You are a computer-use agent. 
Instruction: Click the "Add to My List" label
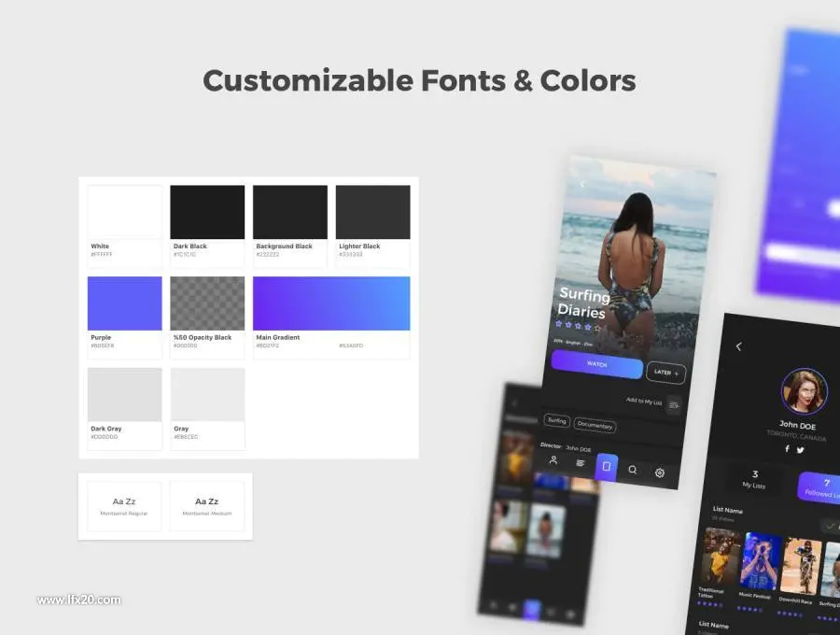644,401
